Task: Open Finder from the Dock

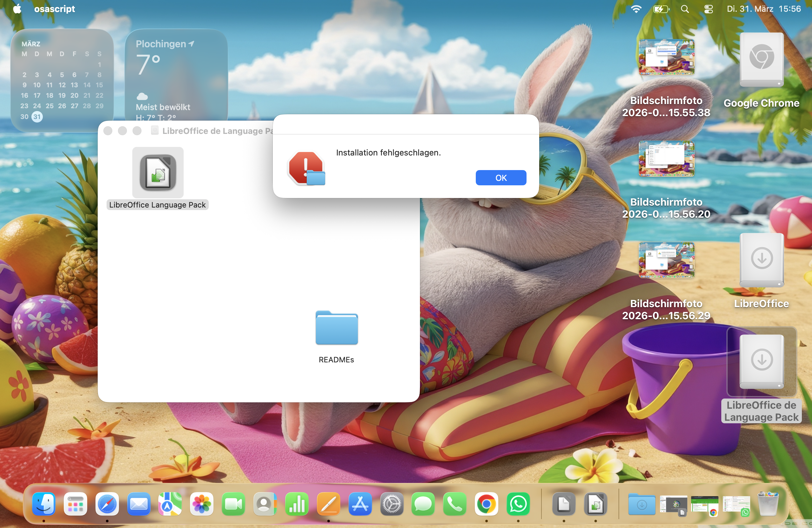Action: click(44, 504)
